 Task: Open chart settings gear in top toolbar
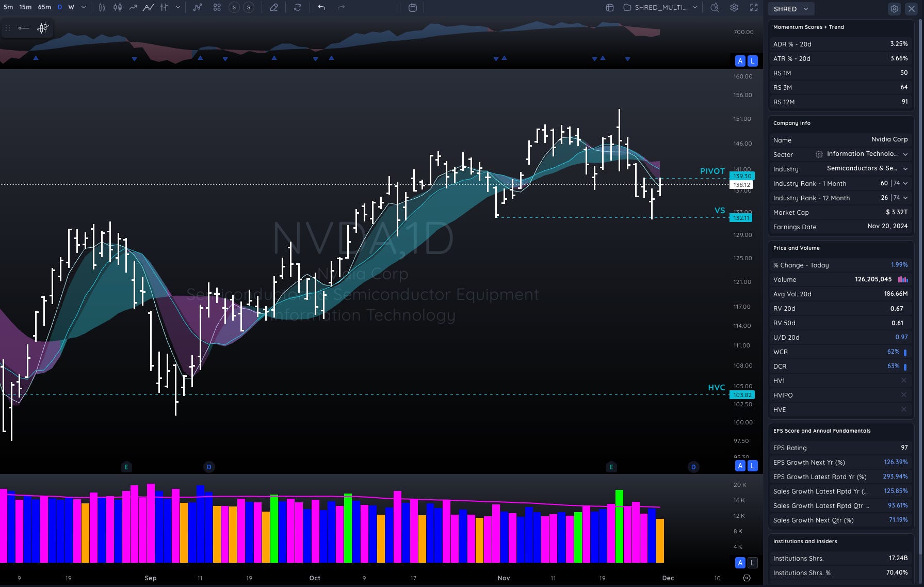point(734,7)
